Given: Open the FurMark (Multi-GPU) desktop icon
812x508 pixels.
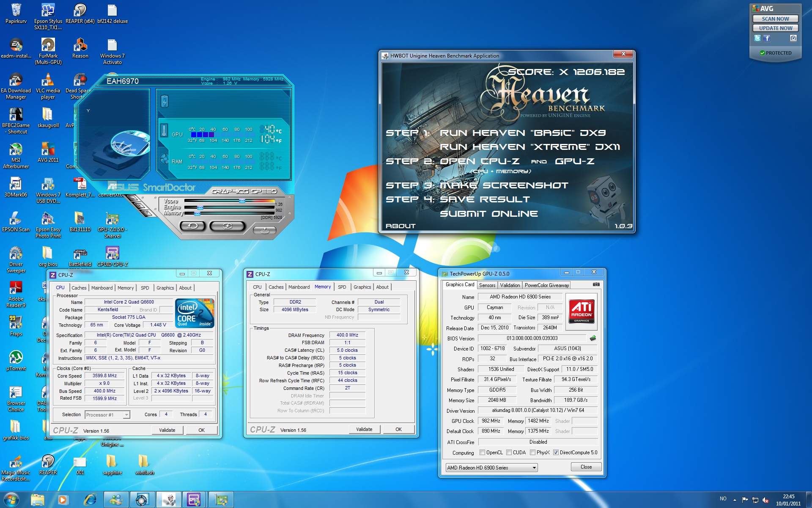Looking at the screenshot, I should [48, 51].
